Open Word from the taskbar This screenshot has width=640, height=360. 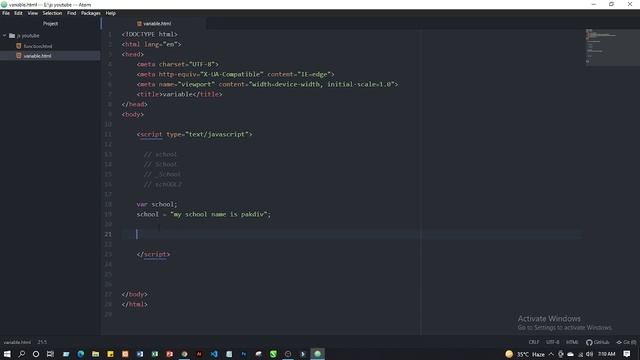click(140, 354)
